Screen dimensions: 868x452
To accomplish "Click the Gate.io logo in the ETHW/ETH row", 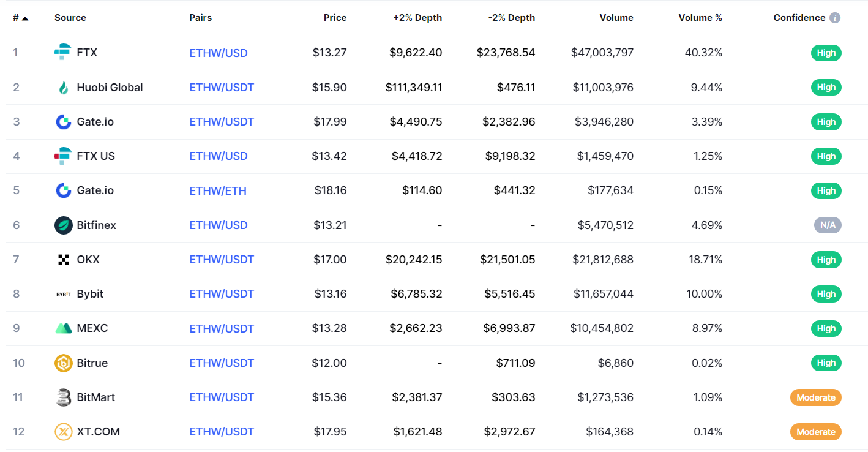I will tap(63, 190).
